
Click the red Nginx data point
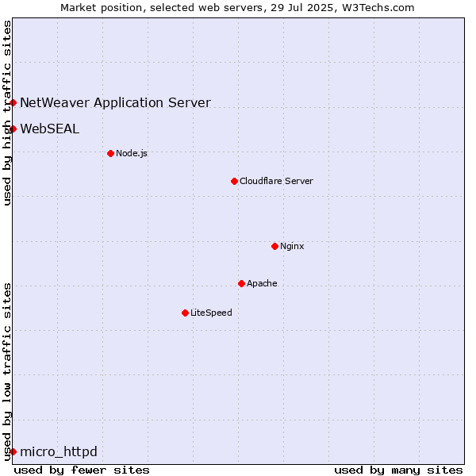[274, 246]
